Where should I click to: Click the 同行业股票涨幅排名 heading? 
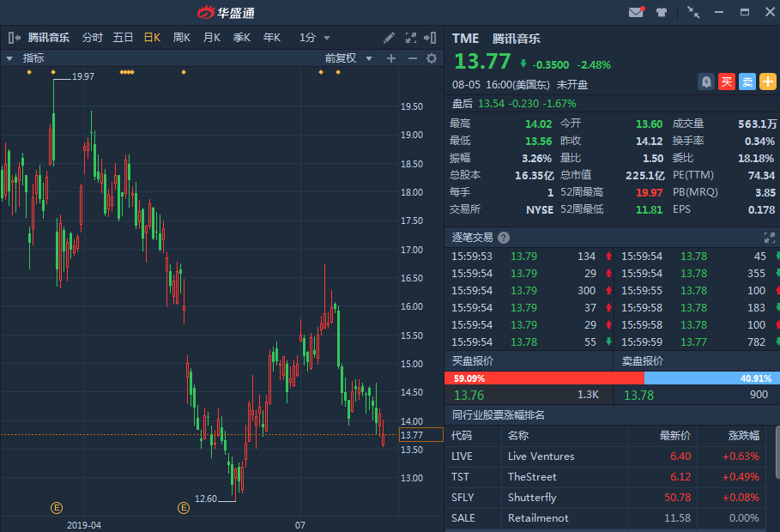click(x=498, y=415)
